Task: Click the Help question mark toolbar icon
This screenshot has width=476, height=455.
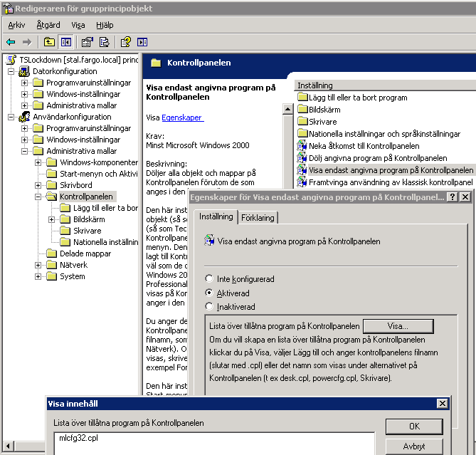Action: pyautogui.click(x=126, y=42)
